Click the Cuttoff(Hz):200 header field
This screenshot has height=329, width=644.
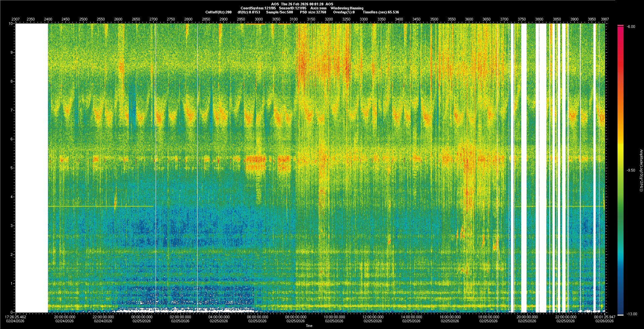(x=218, y=12)
